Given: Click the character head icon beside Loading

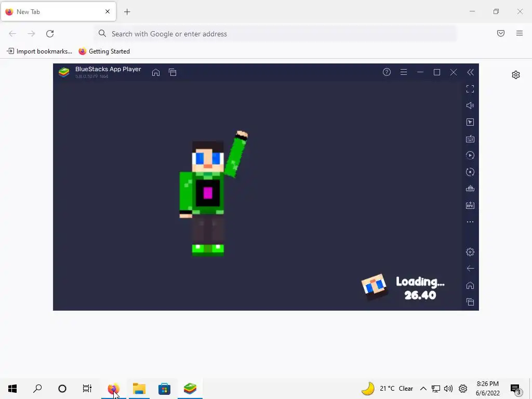Looking at the screenshot, I should [x=374, y=287].
